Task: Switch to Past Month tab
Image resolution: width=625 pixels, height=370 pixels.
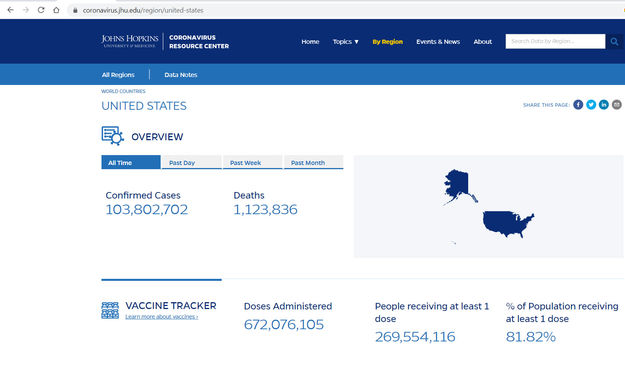Action: pos(314,162)
